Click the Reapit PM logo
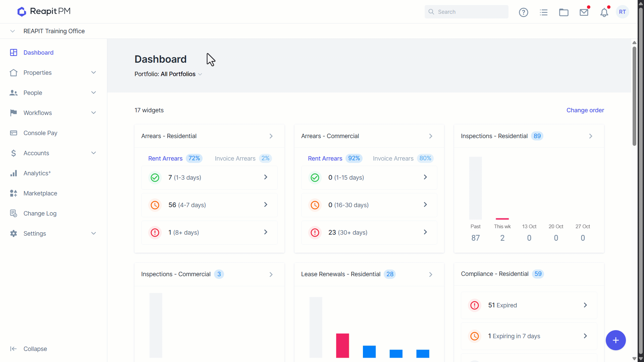Image resolution: width=644 pixels, height=362 pixels. [x=44, y=11]
